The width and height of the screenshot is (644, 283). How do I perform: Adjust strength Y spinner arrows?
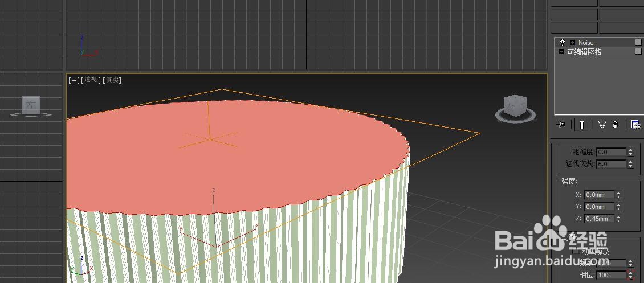click(619, 207)
